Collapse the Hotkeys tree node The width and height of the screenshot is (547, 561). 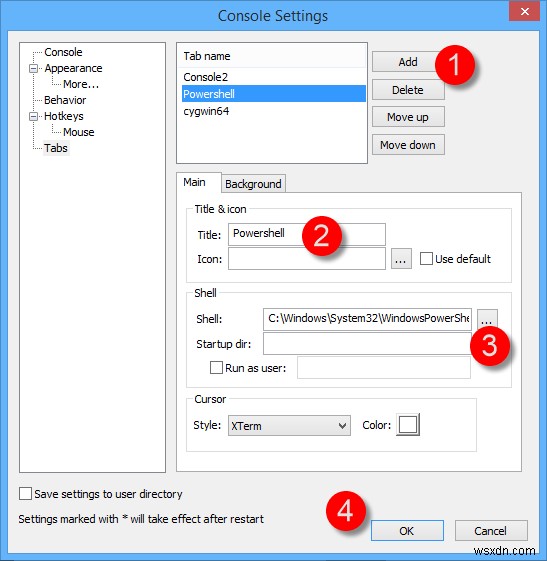click(33, 116)
